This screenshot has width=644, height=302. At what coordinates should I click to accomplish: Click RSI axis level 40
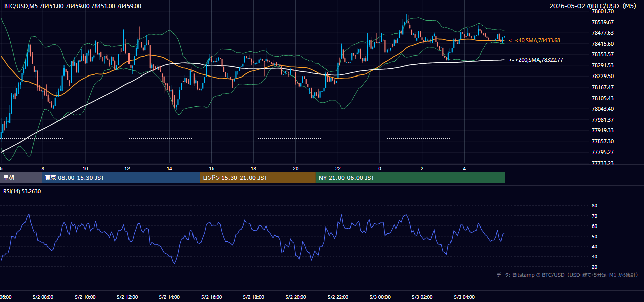pos(594,246)
